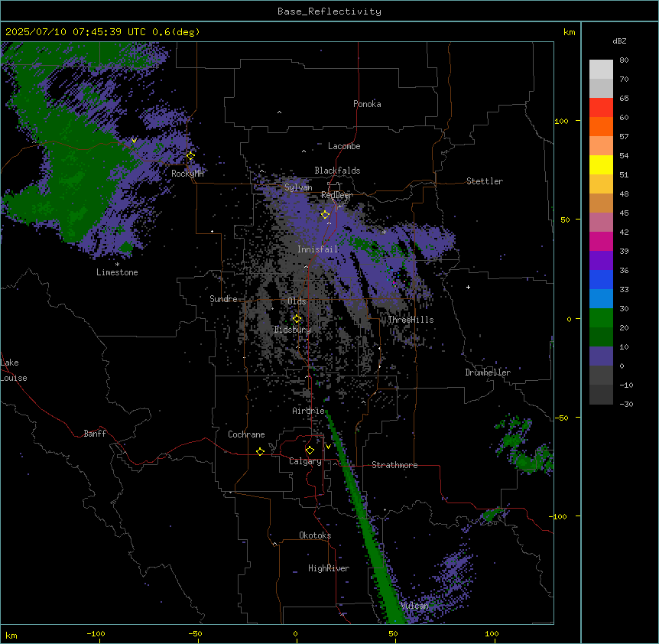Click the 80 value in the dBZ legend
Screen dimensions: 659x644
[624, 60]
